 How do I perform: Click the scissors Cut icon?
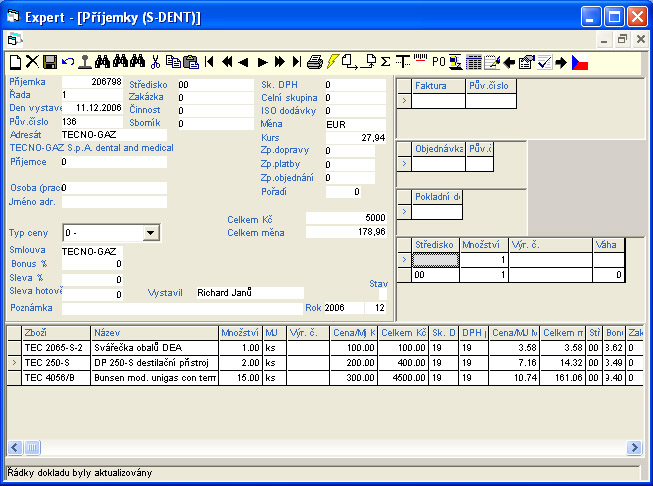[x=156, y=62]
